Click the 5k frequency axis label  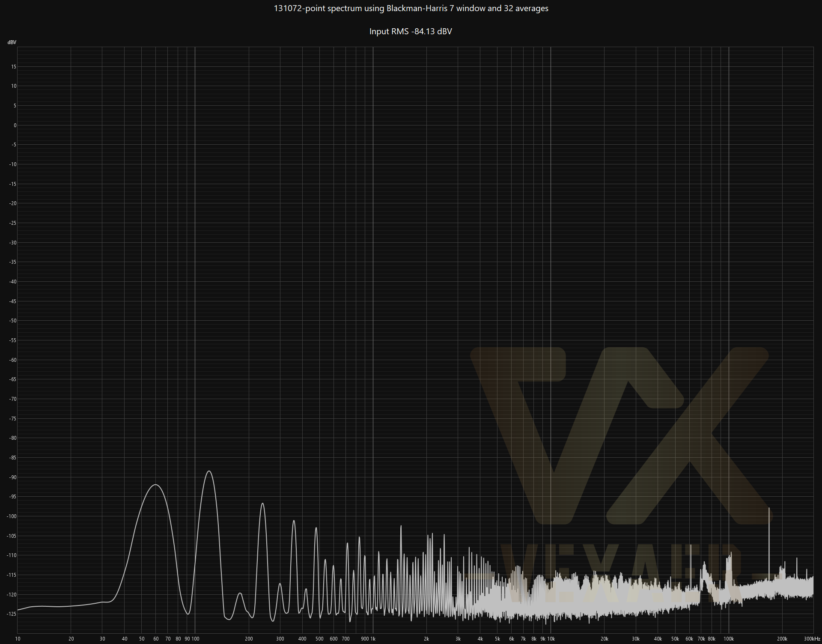click(497, 639)
